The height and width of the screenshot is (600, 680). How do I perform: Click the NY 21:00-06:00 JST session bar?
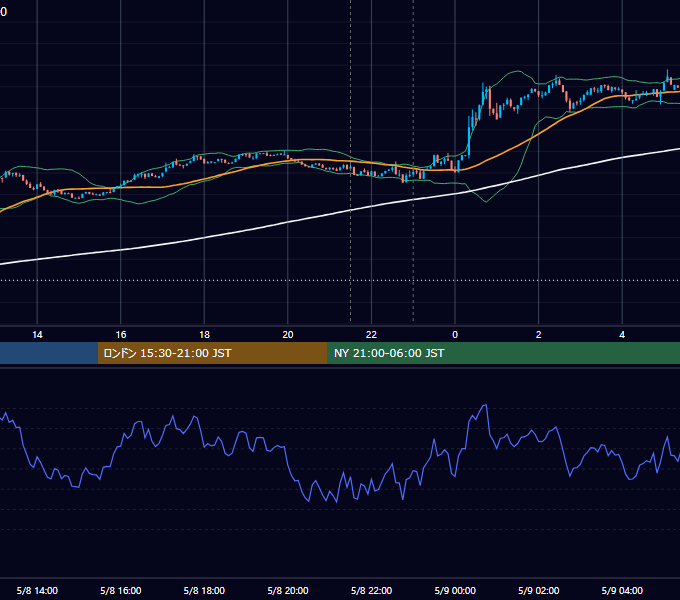[503, 353]
